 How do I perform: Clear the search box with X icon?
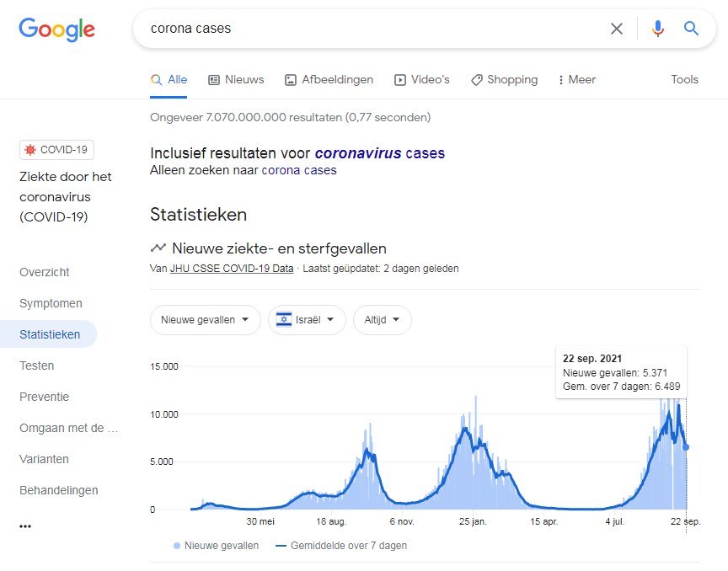coord(617,29)
